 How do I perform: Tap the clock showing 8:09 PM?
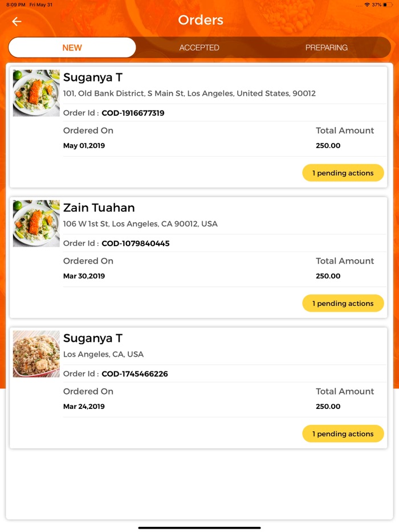[x=13, y=5]
